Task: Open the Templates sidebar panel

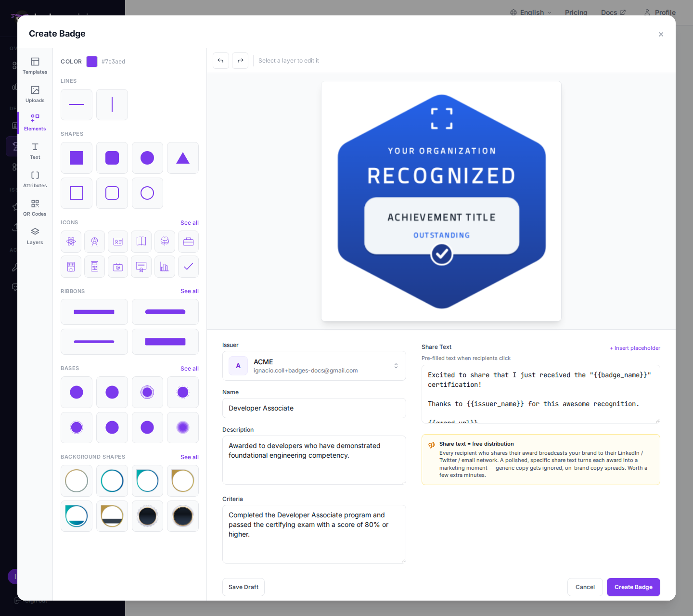Action: (35, 66)
